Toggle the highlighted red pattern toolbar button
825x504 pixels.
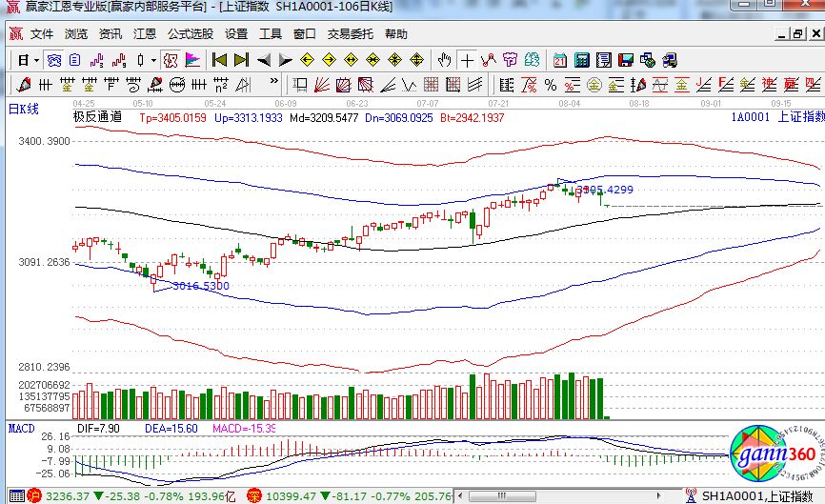(170, 60)
